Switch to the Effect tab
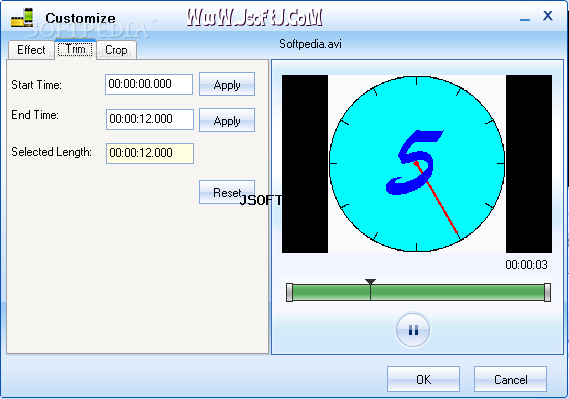Viewport: 569px width, 399px height. pyautogui.click(x=31, y=50)
